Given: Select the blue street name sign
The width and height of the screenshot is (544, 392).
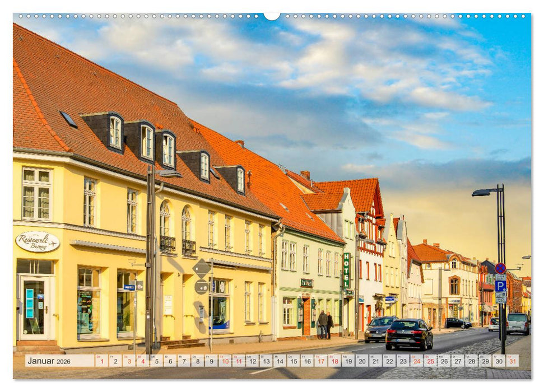Looking at the screenshot, I should pyautogui.click(x=129, y=287).
